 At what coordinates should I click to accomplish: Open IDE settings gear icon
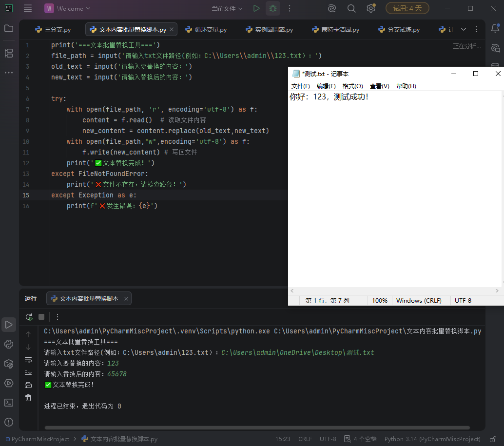[x=371, y=8]
